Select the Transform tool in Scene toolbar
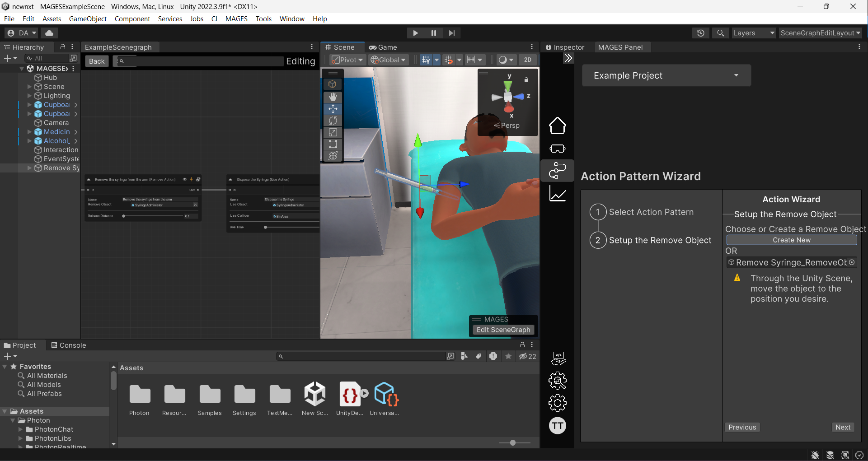868x461 pixels. (x=333, y=156)
